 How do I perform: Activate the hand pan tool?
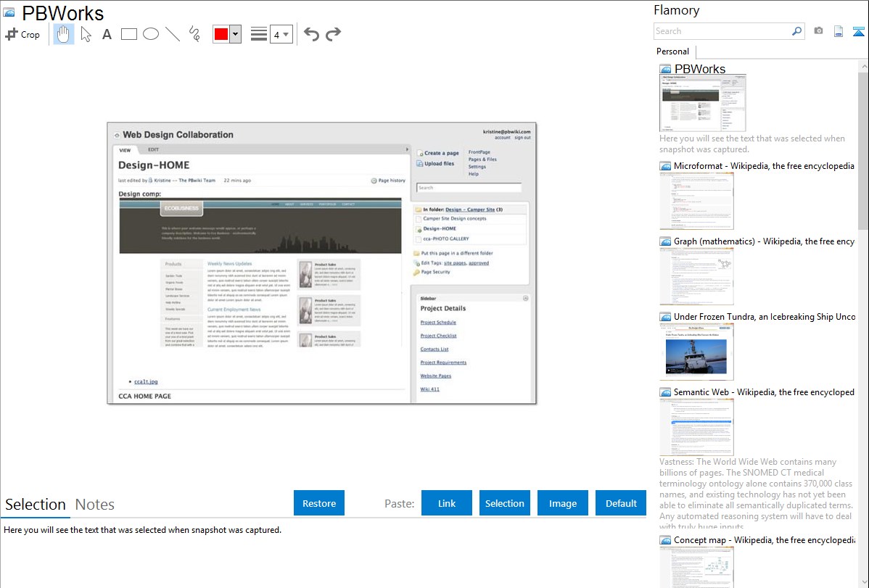coord(64,34)
